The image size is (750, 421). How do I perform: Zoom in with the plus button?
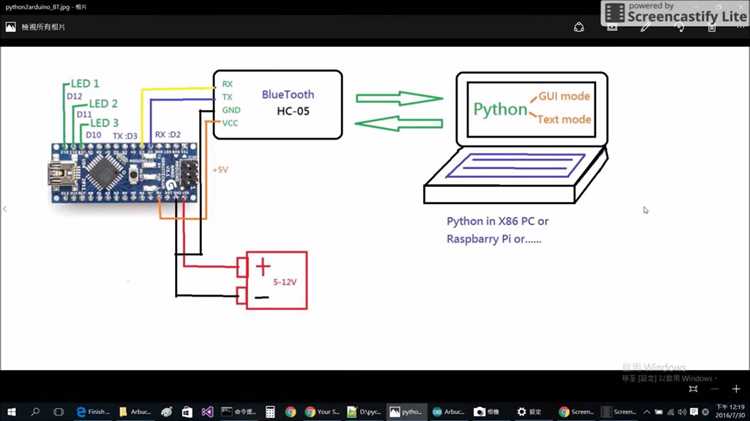point(736,389)
